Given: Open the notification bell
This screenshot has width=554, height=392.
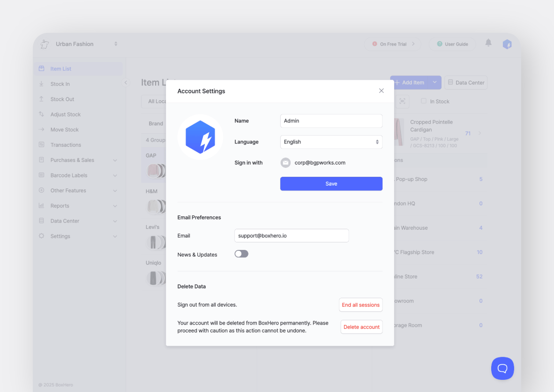Looking at the screenshot, I should click(x=488, y=43).
